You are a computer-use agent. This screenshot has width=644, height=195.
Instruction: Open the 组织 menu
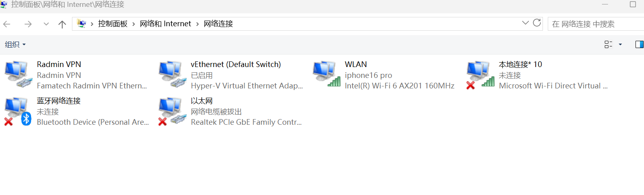[15, 44]
